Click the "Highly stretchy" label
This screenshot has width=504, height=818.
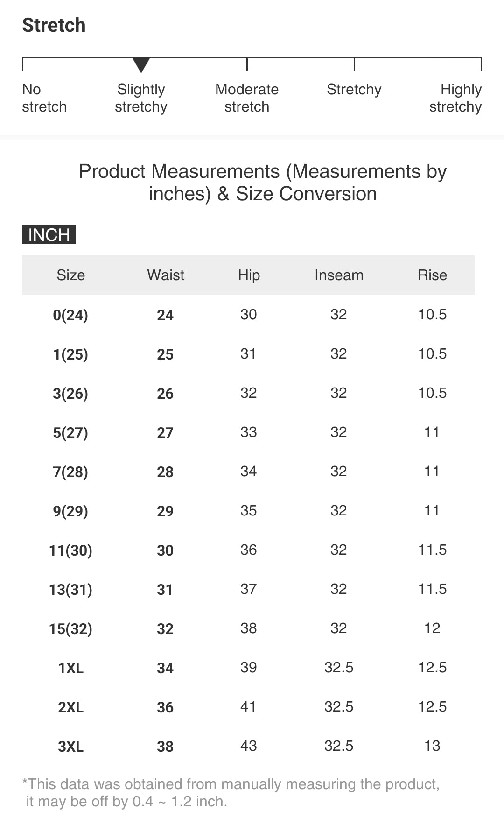pyautogui.click(x=455, y=98)
